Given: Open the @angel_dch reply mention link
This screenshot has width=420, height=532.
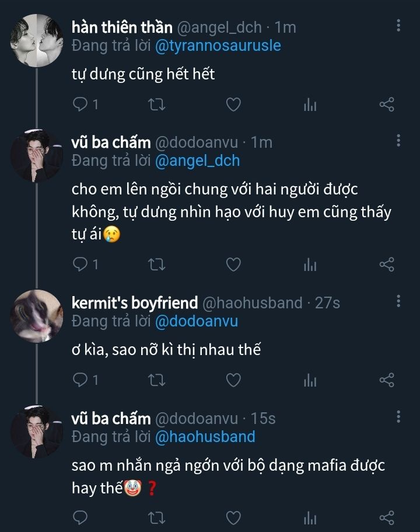Looking at the screenshot, I should [x=198, y=161].
